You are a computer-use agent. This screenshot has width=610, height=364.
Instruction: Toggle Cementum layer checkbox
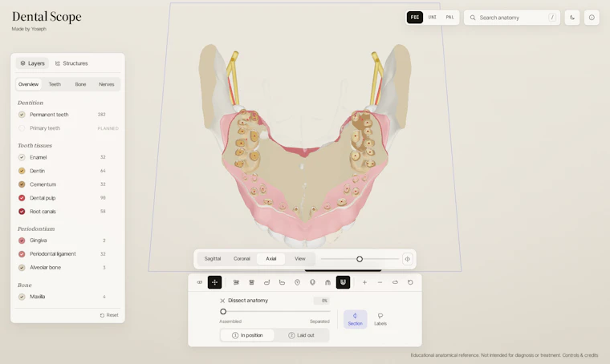click(x=22, y=184)
